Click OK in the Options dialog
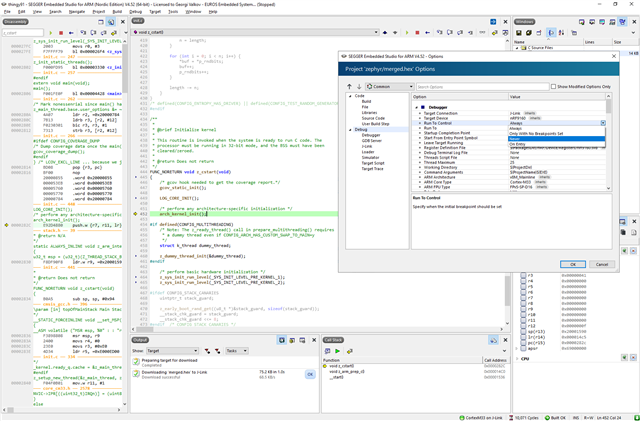This screenshot has width=640, height=421. pos(572,264)
